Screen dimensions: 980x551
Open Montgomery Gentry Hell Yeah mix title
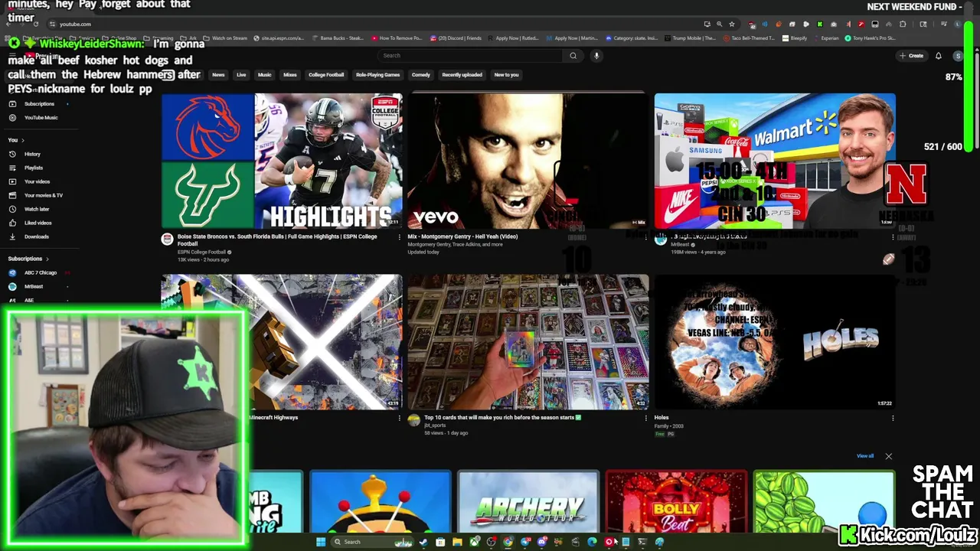click(x=462, y=236)
